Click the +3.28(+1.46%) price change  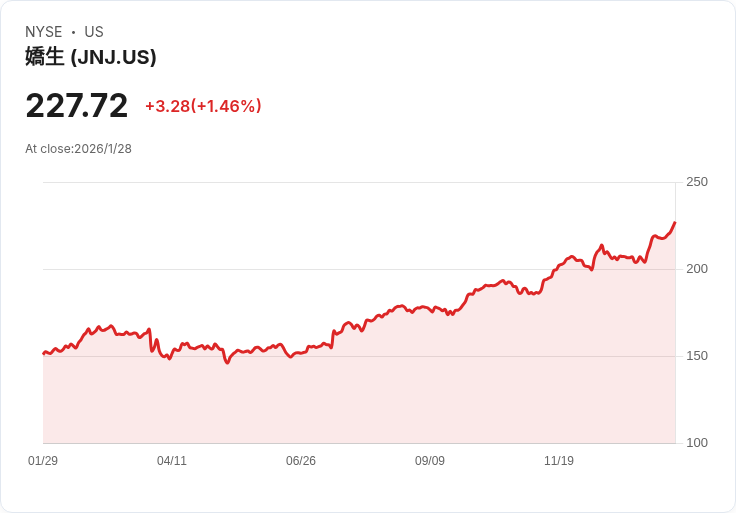click(203, 106)
